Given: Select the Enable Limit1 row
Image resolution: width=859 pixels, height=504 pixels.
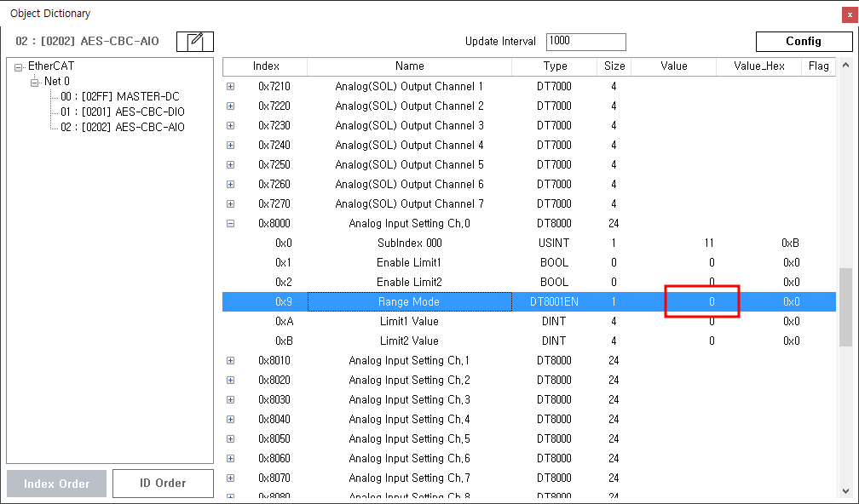Looking at the screenshot, I should tap(409, 263).
